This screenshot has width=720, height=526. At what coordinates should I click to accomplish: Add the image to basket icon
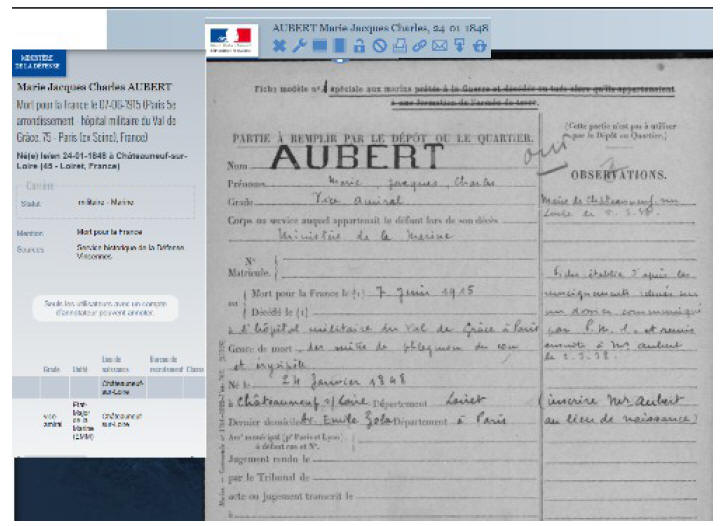[x=479, y=46]
